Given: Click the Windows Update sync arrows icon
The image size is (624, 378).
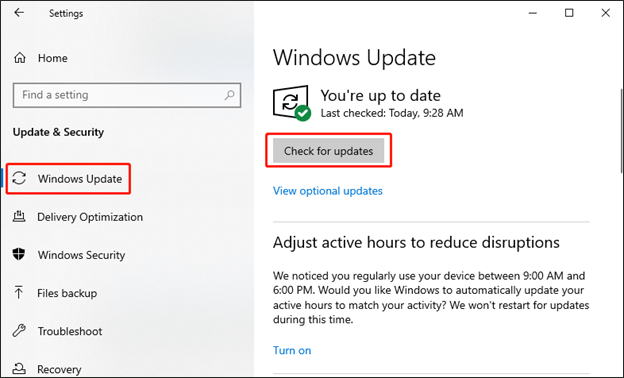Looking at the screenshot, I should [x=19, y=179].
